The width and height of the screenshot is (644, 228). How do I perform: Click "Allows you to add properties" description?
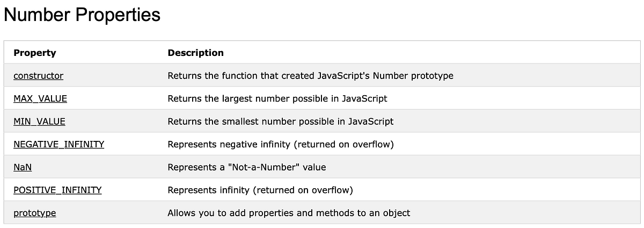289,213
